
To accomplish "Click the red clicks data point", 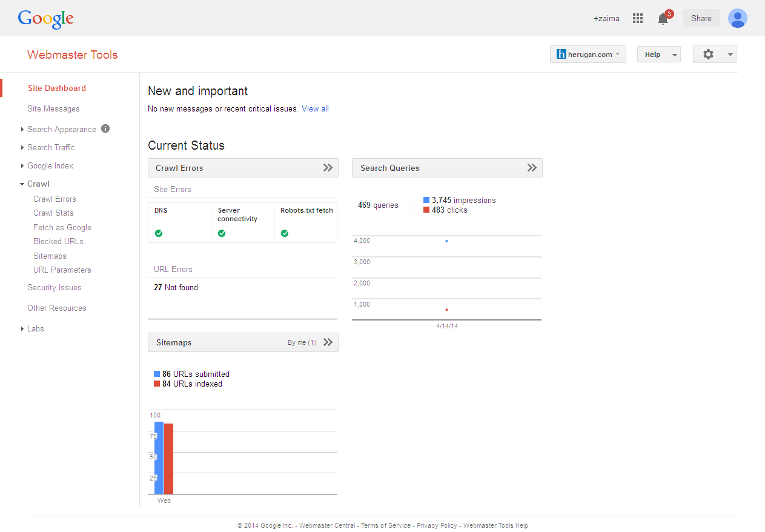I will tap(446, 310).
